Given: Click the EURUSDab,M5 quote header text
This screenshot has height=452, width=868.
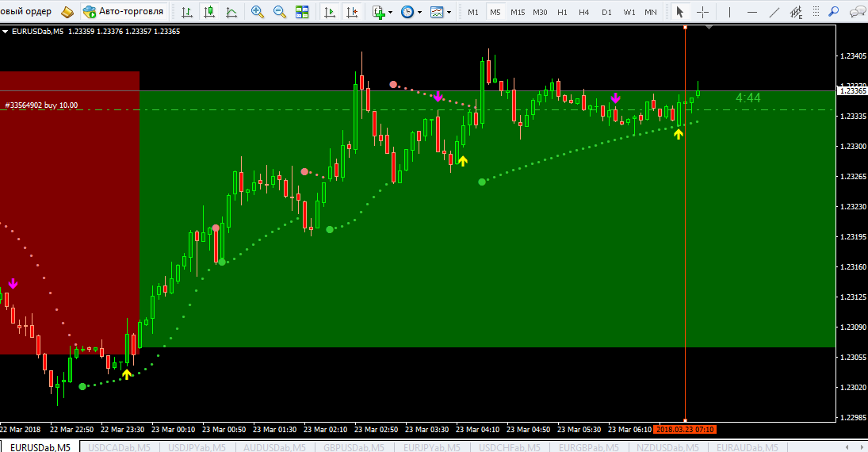Looking at the screenshot, I should pos(96,32).
